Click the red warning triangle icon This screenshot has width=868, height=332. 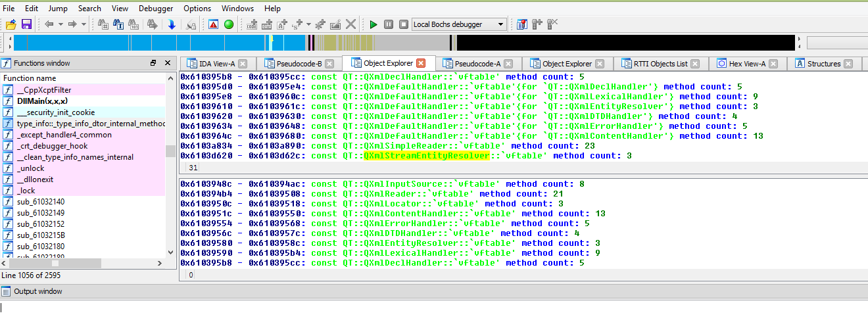214,24
